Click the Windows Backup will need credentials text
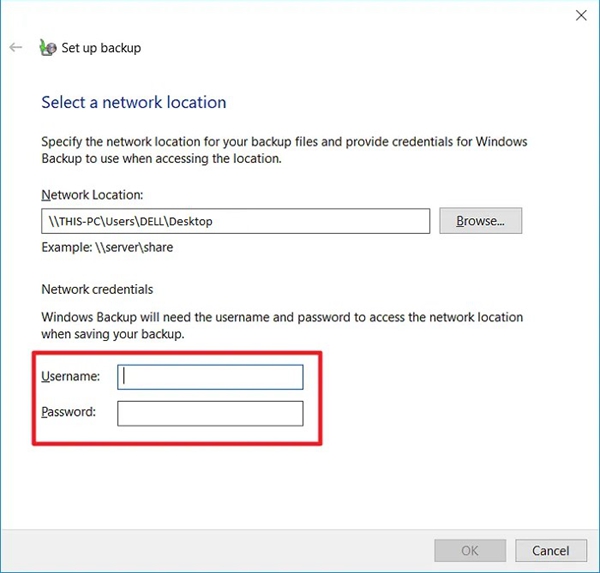Viewport: 600px width, 573px height. [282, 325]
